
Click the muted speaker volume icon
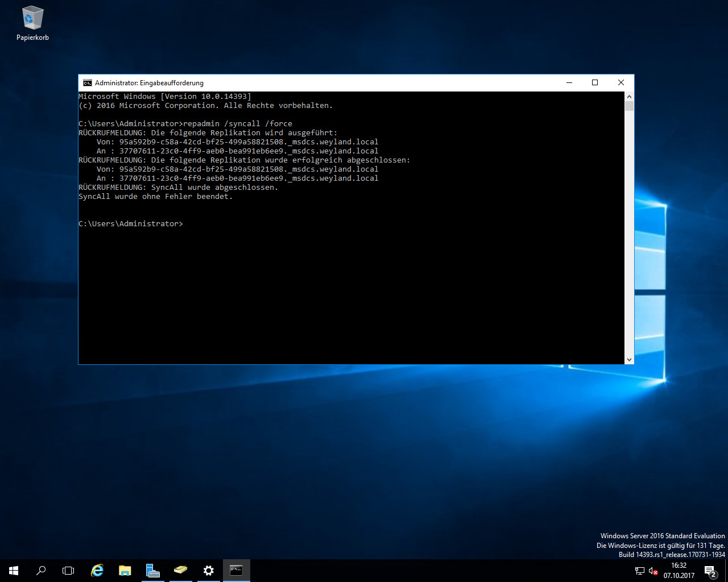coord(653,571)
